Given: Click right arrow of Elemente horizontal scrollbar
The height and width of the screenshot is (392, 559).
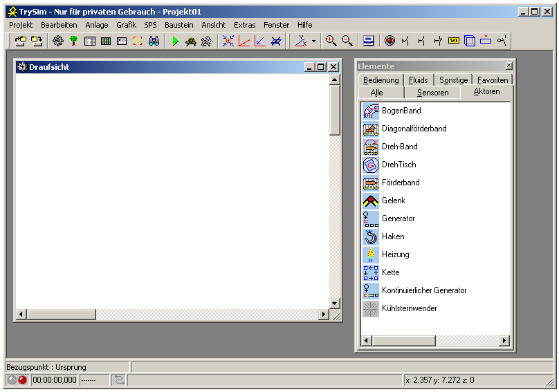Looking at the screenshot, I should (503, 341).
